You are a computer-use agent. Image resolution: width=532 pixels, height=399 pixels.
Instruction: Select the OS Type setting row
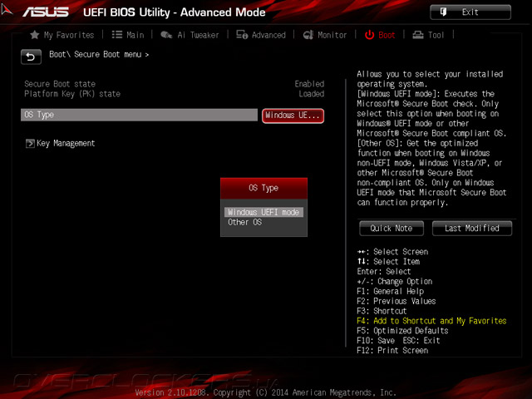coord(139,115)
